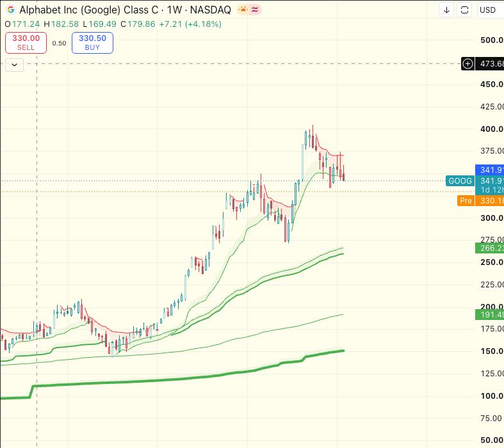Click the rounded-square icon beside USD
Viewport: 504px width, 448px height.
point(464,10)
